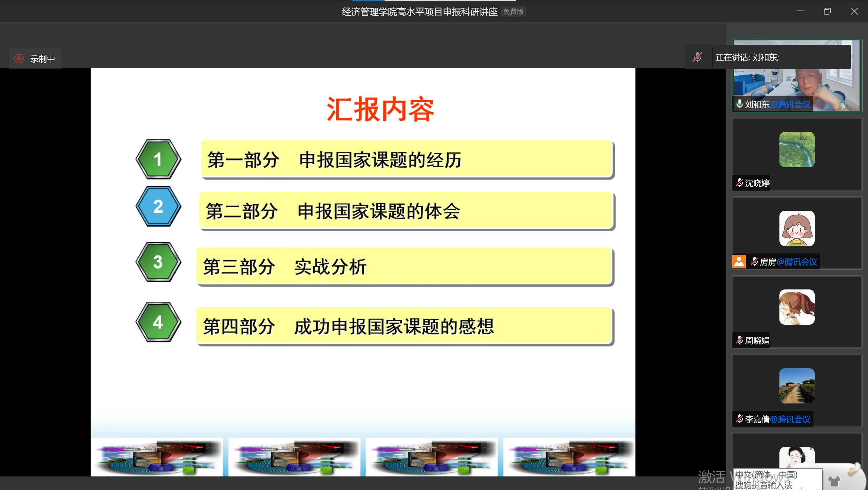The width and height of the screenshot is (868, 490).
Task: Click the orange host icon by 房房
Action: pos(739,262)
